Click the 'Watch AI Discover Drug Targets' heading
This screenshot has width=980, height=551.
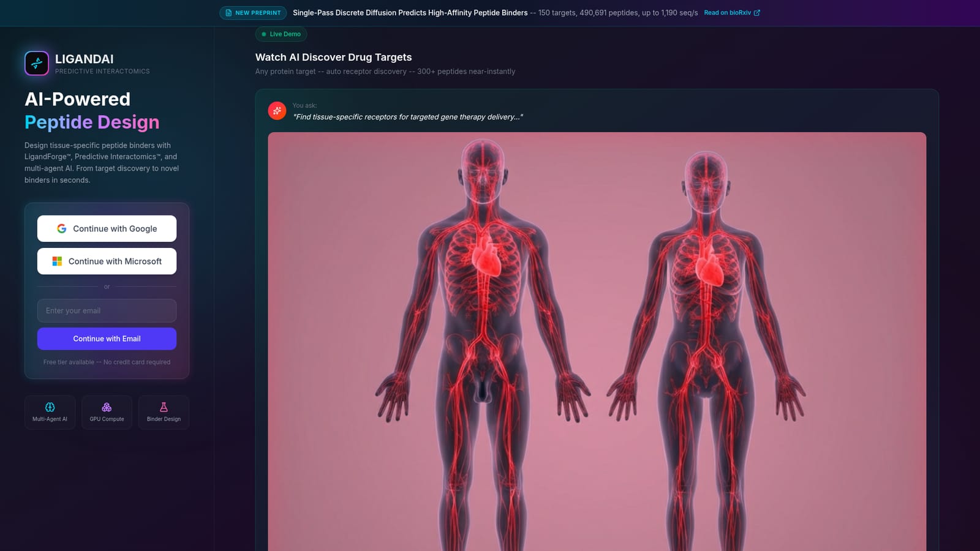333,57
